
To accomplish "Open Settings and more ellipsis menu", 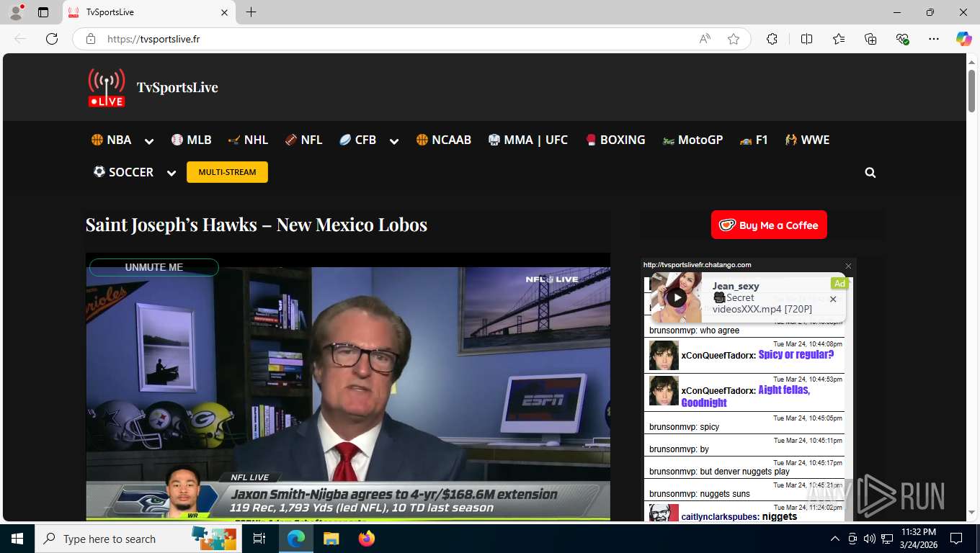I will (x=934, y=39).
